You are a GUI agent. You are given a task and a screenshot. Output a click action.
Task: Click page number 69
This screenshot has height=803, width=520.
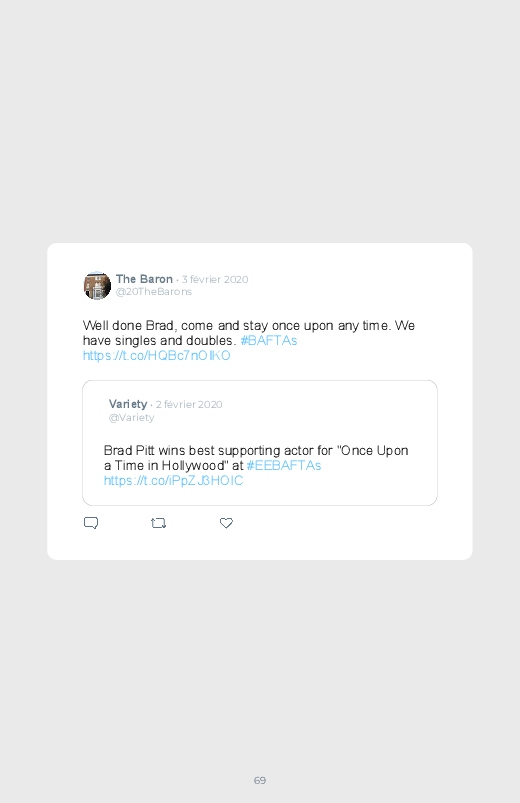260,780
